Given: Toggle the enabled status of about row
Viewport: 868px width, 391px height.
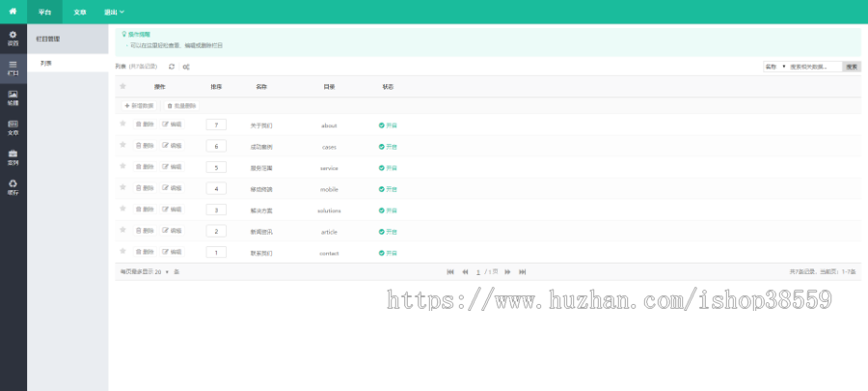Looking at the screenshot, I should click(388, 126).
